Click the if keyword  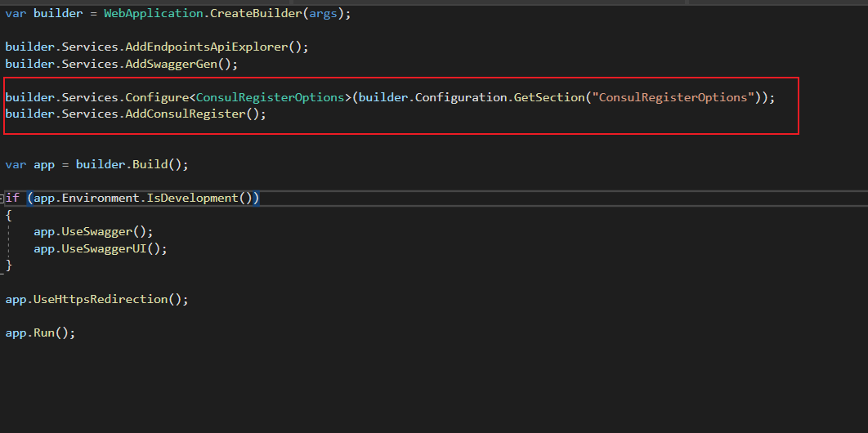(x=12, y=199)
